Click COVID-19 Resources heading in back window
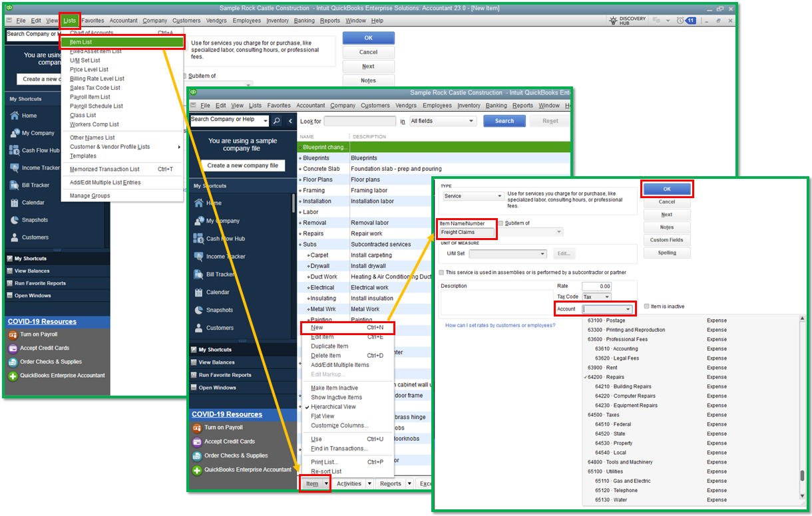Image resolution: width=812 pixels, height=516 pixels. (42, 322)
